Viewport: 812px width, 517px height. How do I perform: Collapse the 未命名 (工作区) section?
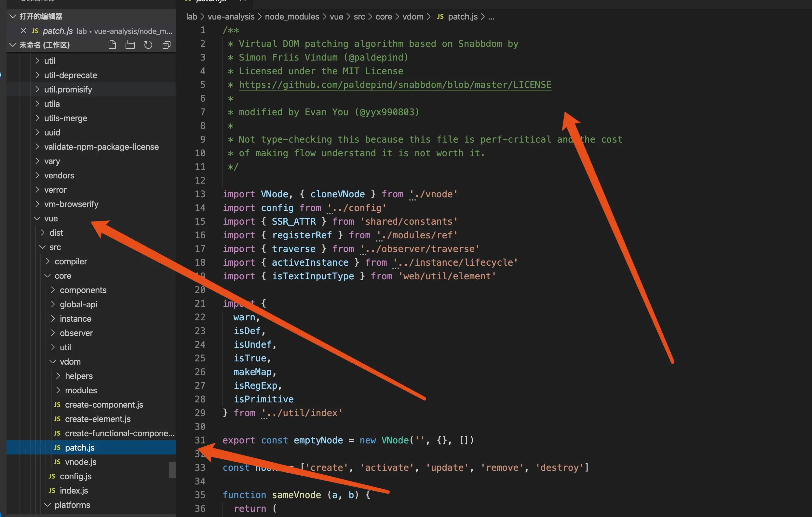pyautogui.click(x=13, y=45)
